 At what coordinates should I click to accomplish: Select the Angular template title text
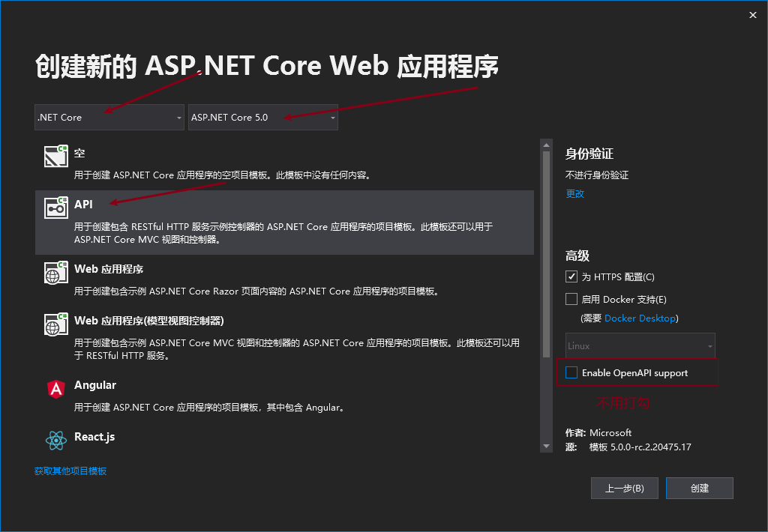[95, 385]
